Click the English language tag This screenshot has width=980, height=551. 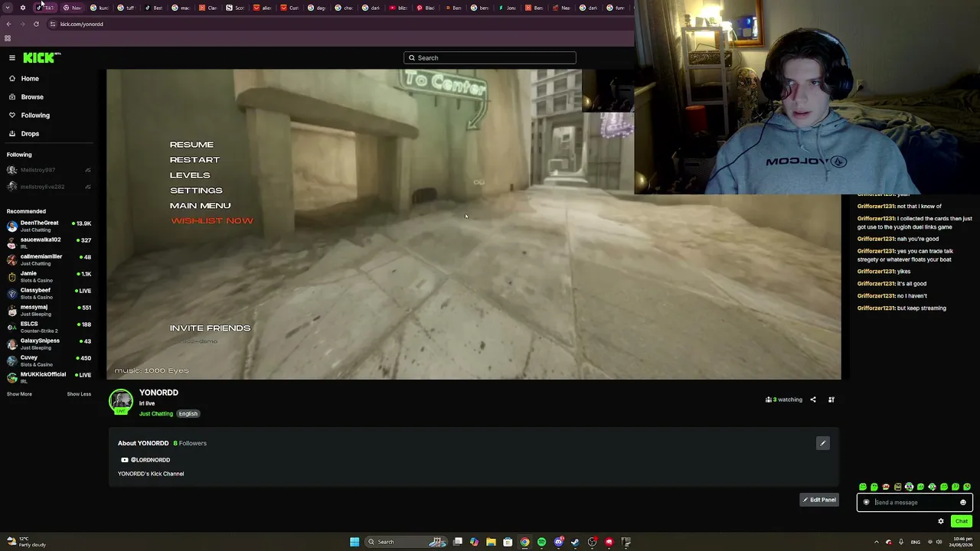(188, 414)
